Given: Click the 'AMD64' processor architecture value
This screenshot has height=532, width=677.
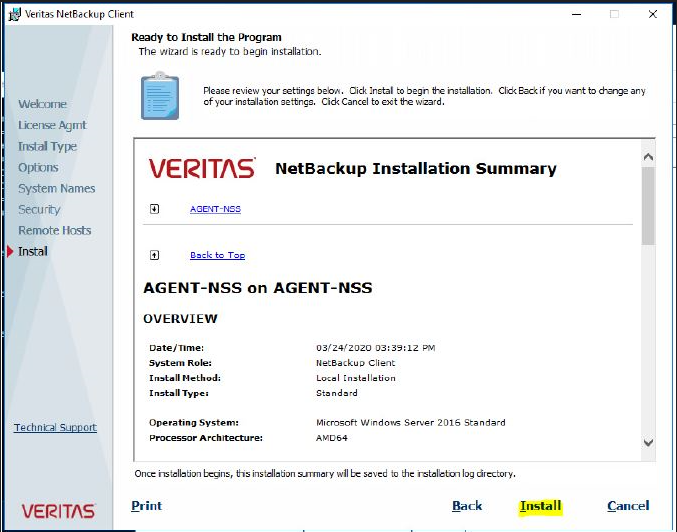Looking at the screenshot, I should point(331,438).
